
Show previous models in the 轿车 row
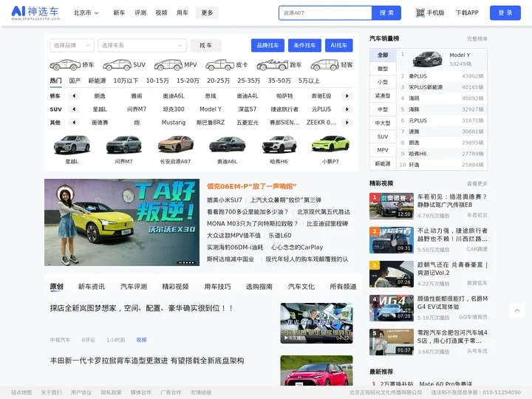(74, 96)
